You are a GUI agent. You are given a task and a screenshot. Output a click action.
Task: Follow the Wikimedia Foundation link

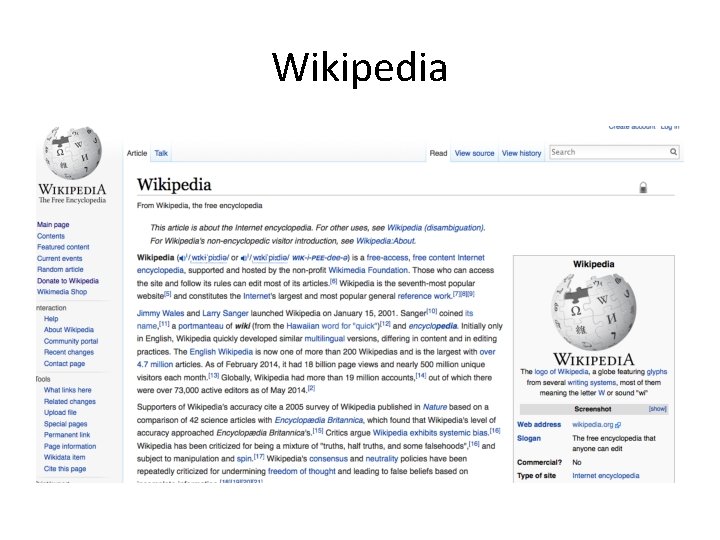tap(368, 270)
